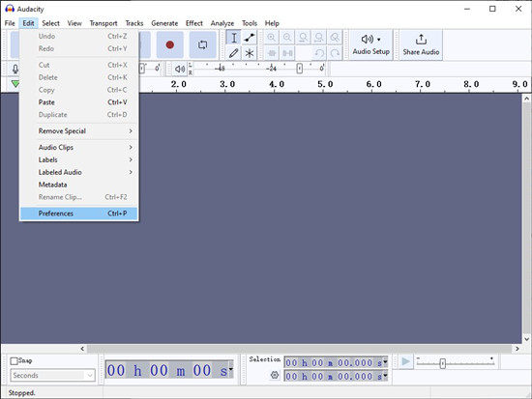
Task: Click the vertical scrollbar down arrow
Action: (x=526, y=339)
